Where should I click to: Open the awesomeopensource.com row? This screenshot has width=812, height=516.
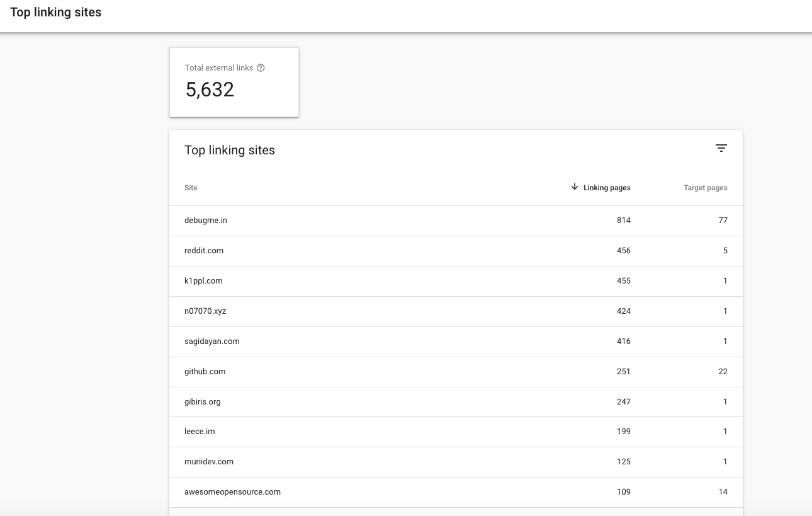[232, 492]
